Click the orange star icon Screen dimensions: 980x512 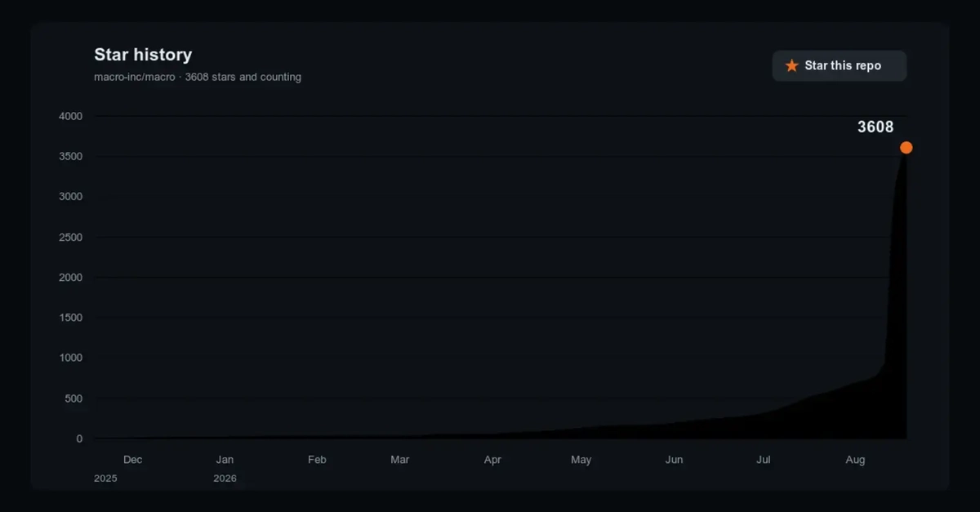[x=791, y=65]
